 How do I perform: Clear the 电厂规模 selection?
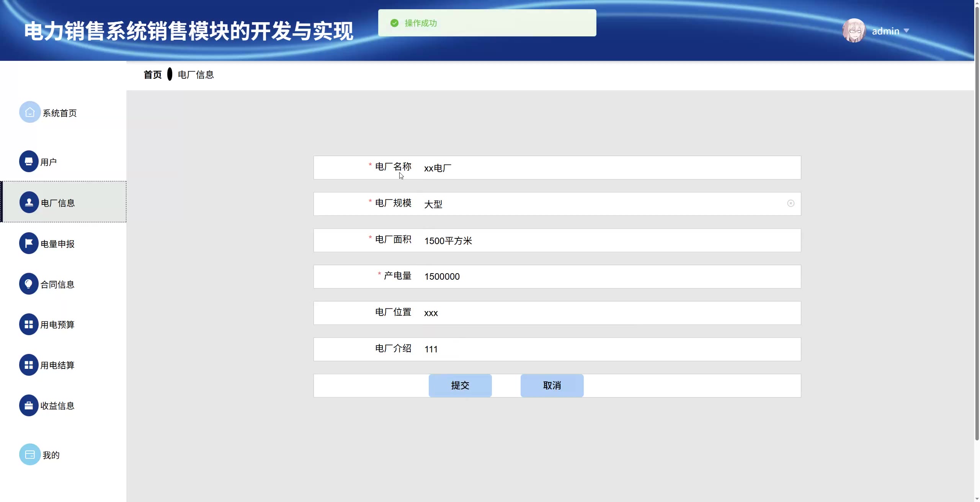point(791,204)
